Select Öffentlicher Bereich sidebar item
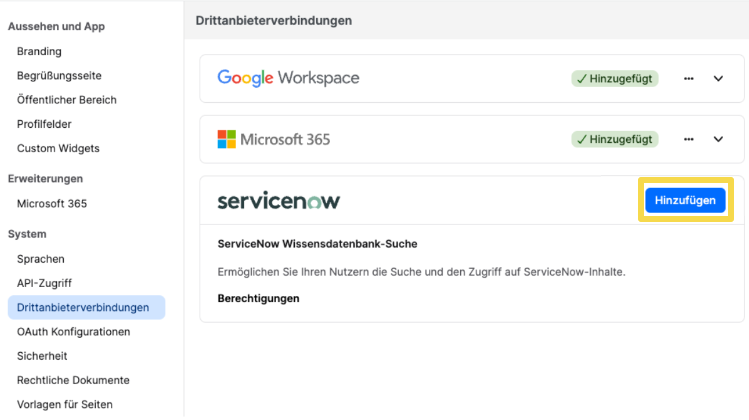The height and width of the screenshot is (420, 749). coord(67,100)
